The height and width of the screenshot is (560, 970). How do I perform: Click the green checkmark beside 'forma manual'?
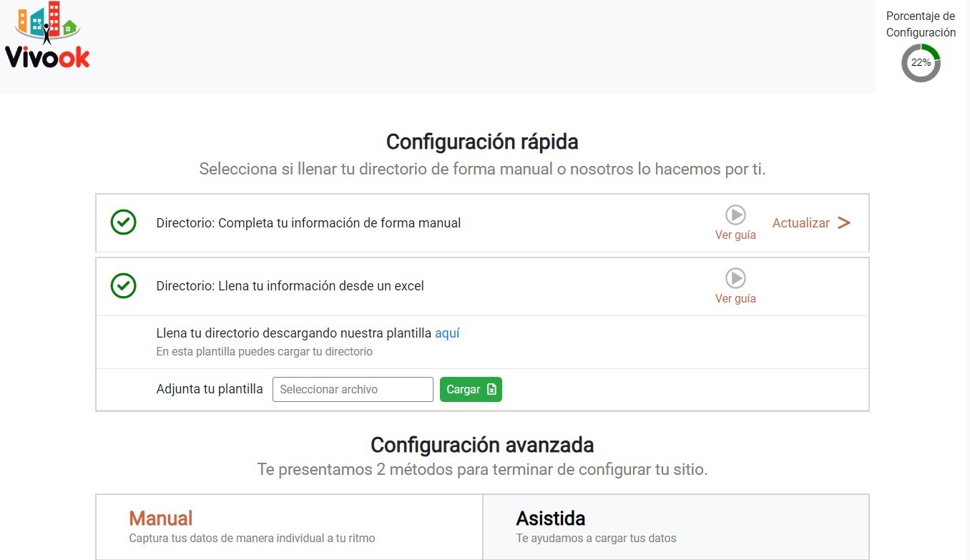(124, 222)
